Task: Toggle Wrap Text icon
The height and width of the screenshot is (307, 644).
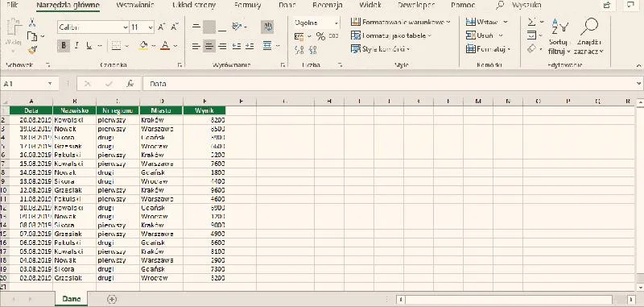Action: click(x=268, y=27)
